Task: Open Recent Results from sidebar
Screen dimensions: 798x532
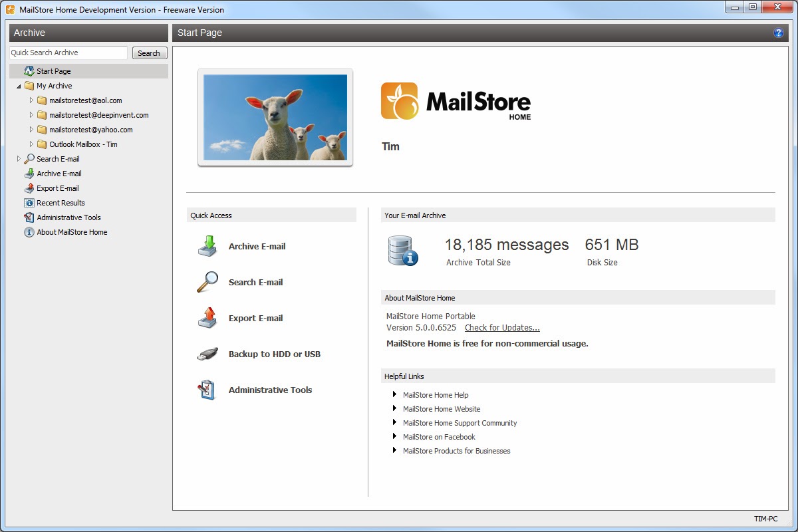Action: pyautogui.click(x=61, y=203)
